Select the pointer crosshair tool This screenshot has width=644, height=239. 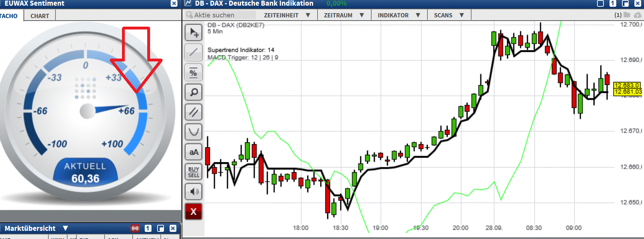[x=193, y=33]
